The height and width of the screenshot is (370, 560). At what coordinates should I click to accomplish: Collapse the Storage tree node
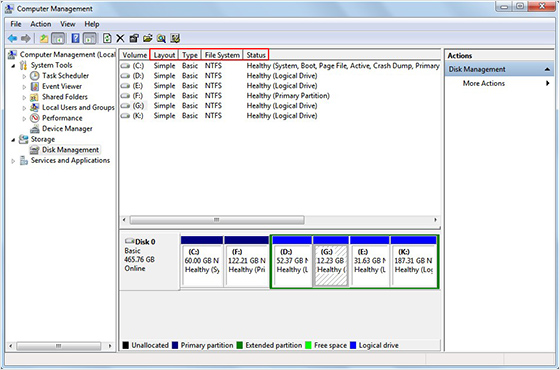click(13, 140)
